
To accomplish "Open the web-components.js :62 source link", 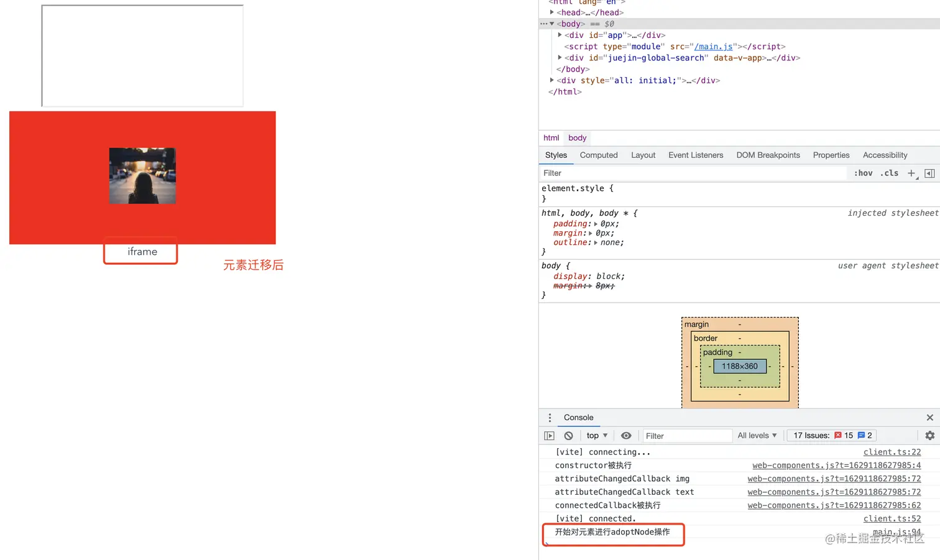I will click(834, 505).
